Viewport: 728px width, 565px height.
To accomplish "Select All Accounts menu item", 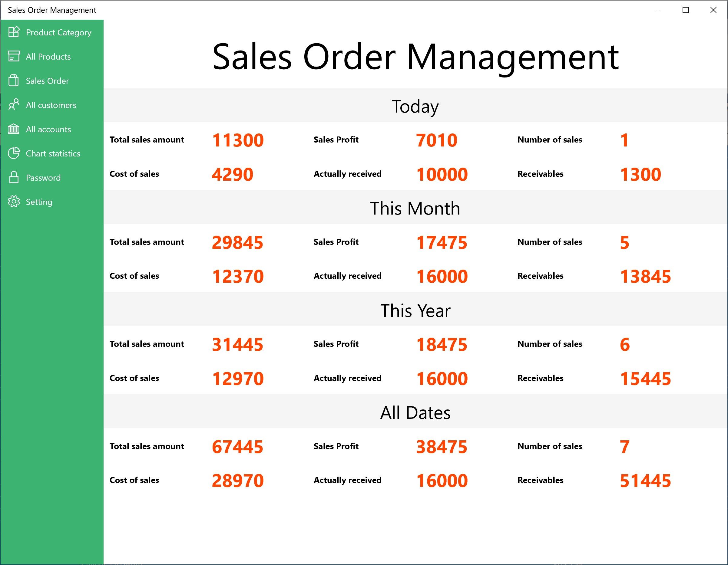I will click(x=50, y=129).
